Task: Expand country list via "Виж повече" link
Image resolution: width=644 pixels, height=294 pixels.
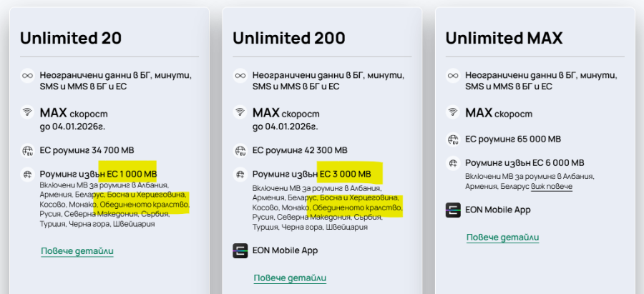Action: pyautogui.click(x=552, y=187)
